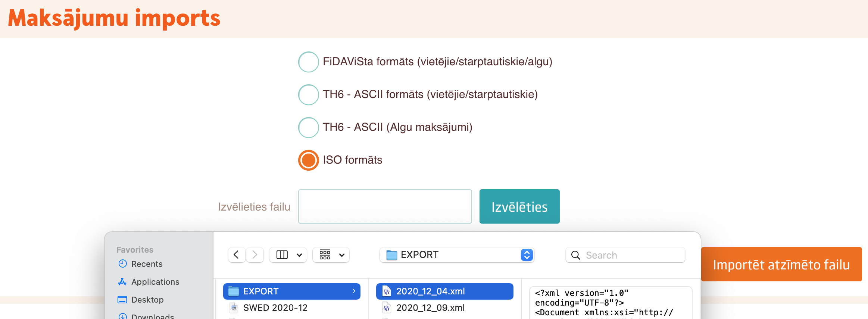
Task: Choose TH6 - ASCII (Algu maksājumi) radio
Action: (308, 127)
